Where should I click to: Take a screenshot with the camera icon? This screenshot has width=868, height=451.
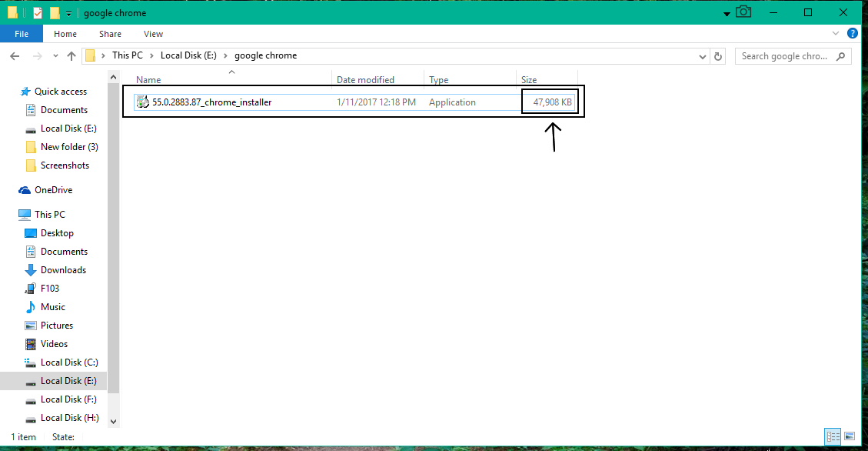pyautogui.click(x=743, y=12)
